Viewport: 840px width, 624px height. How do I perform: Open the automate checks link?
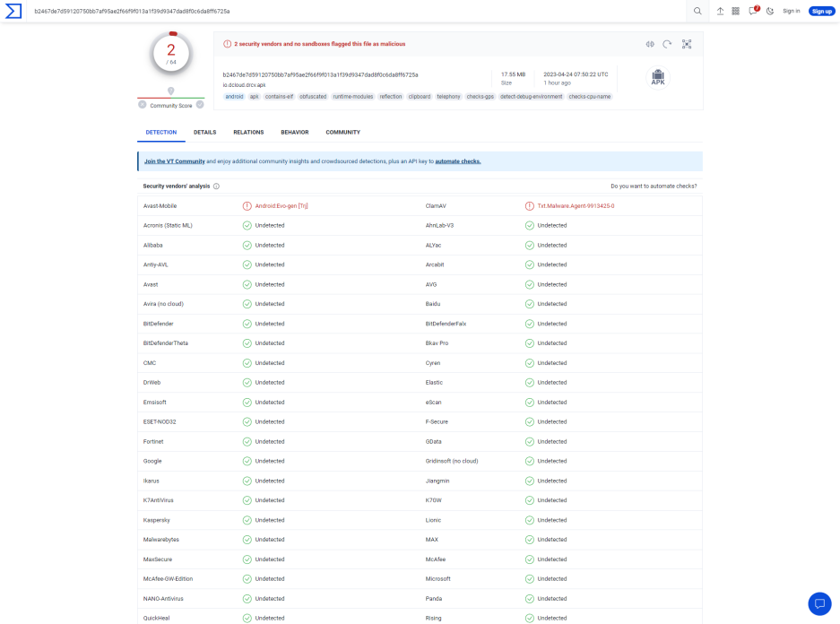(458, 161)
